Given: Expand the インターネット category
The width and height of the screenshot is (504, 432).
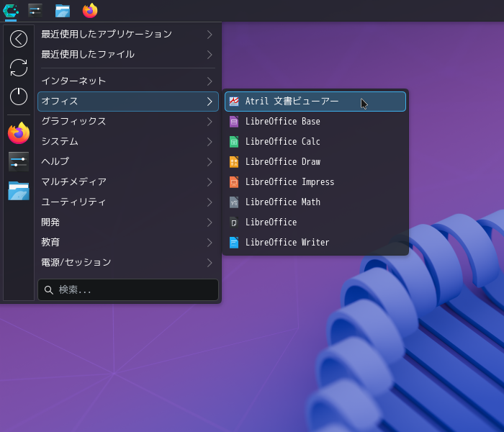Looking at the screenshot, I should tap(128, 81).
